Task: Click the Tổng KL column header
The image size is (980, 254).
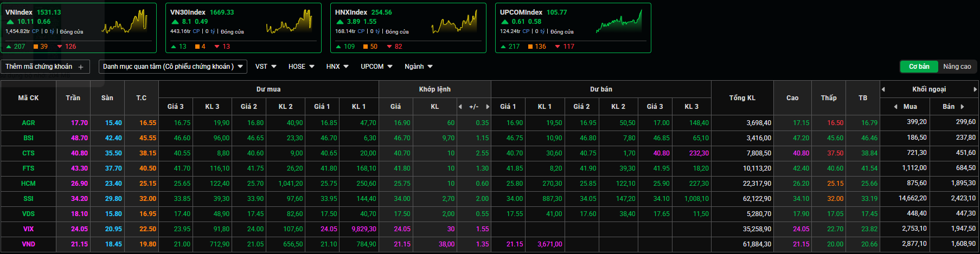Action: click(x=742, y=98)
